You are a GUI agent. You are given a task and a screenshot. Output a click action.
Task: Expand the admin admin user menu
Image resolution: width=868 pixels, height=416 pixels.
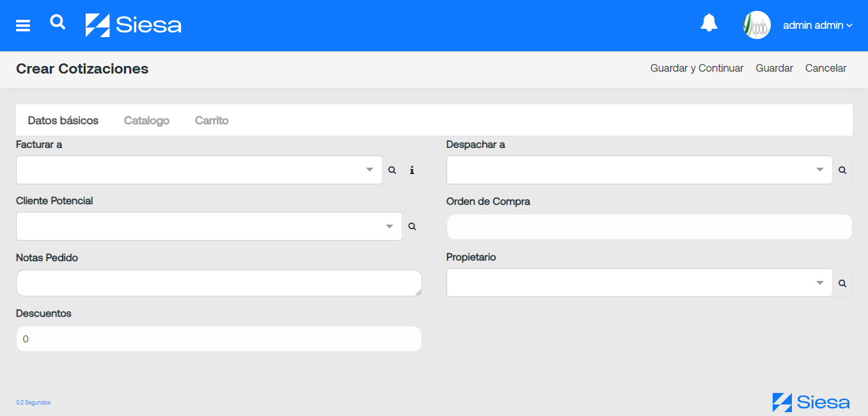click(817, 26)
